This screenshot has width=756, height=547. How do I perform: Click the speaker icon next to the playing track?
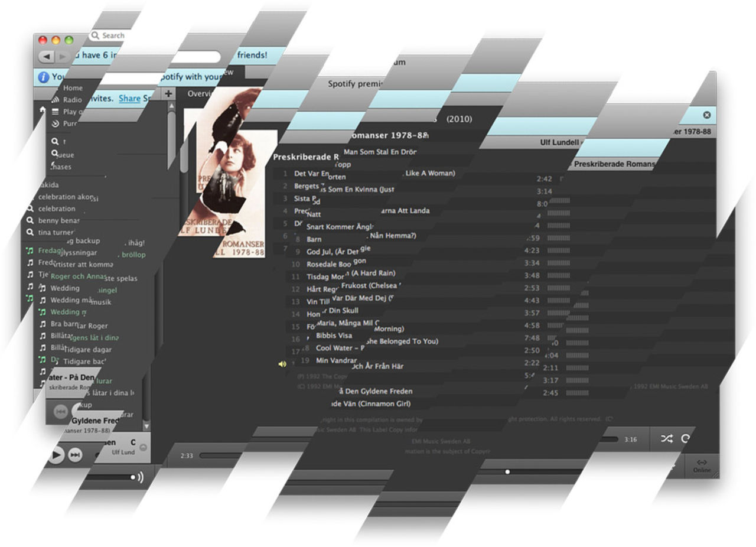pos(282,364)
